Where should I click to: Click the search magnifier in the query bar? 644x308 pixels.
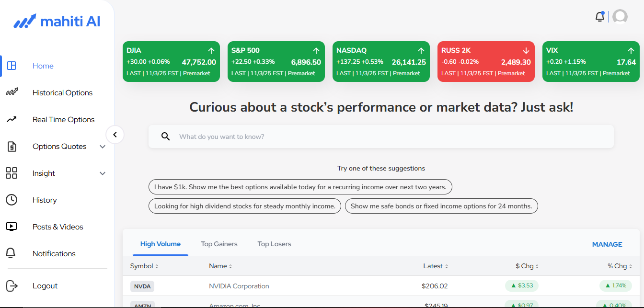pos(165,137)
